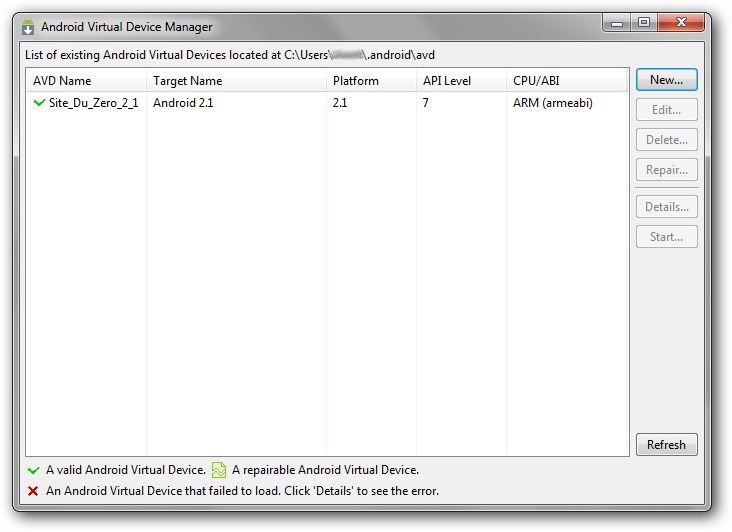
Task: Click the Start... button
Action: 666,237
